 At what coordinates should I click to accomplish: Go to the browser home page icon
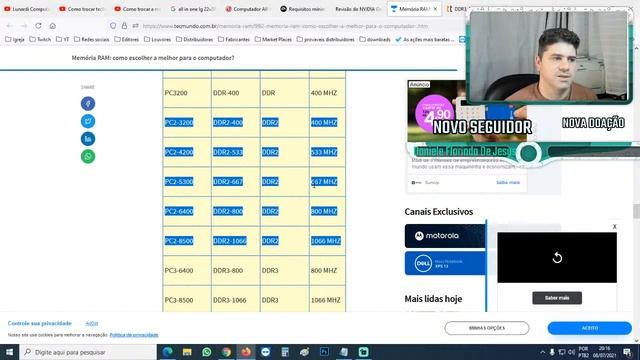(x=53, y=26)
